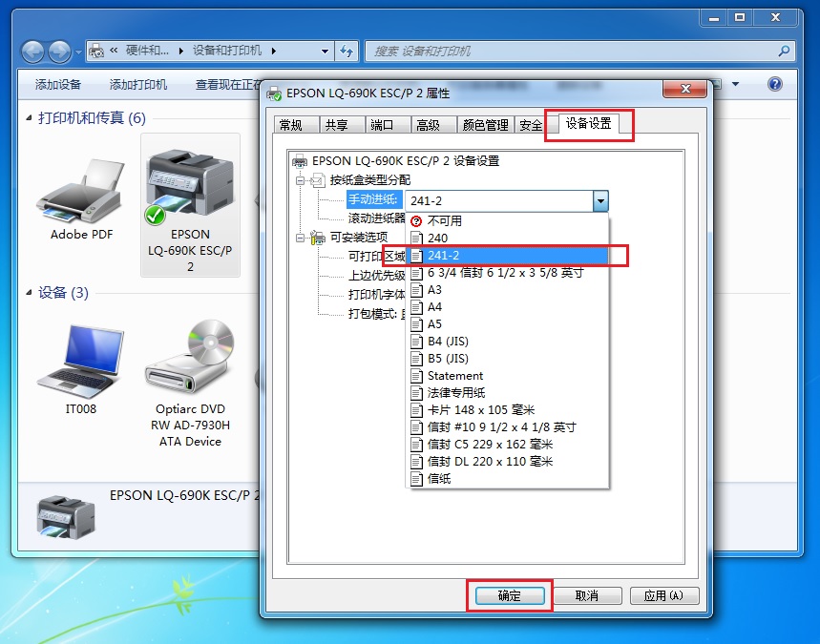Choose A5 paper size option
This screenshot has width=820, height=644.
coord(507,324)
